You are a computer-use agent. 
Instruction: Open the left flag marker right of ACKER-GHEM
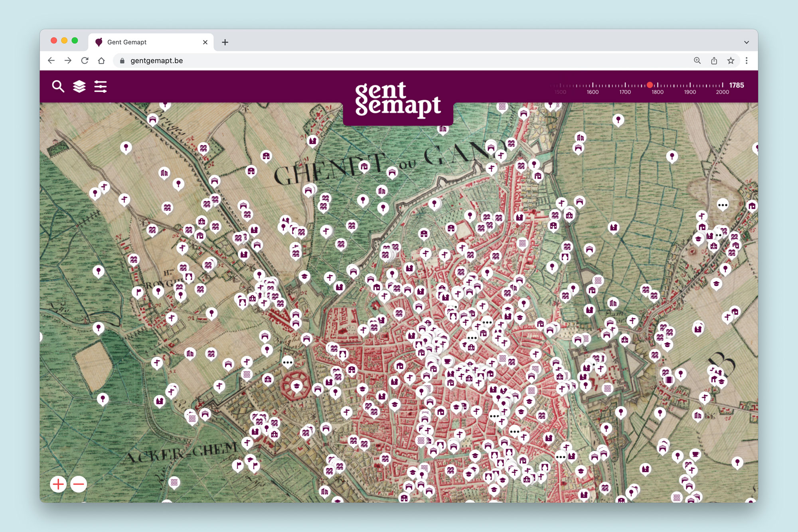[x=238, y=465]
